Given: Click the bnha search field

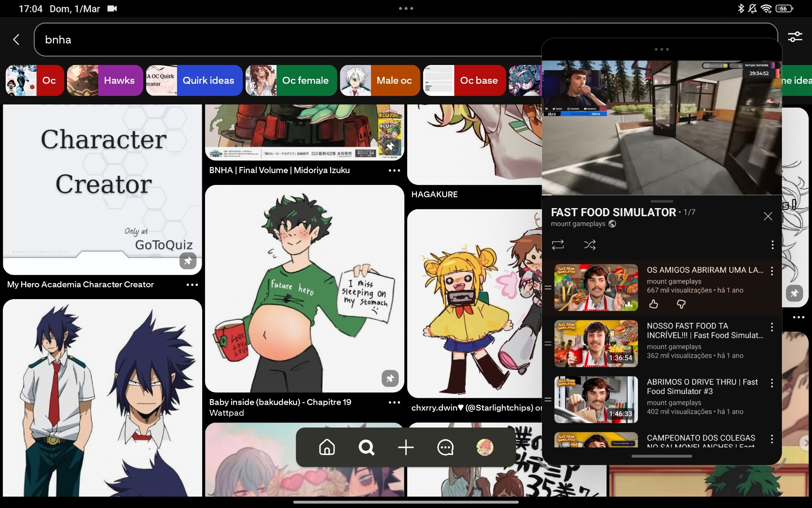Looking at the screenshot, I should coord(284,39).
